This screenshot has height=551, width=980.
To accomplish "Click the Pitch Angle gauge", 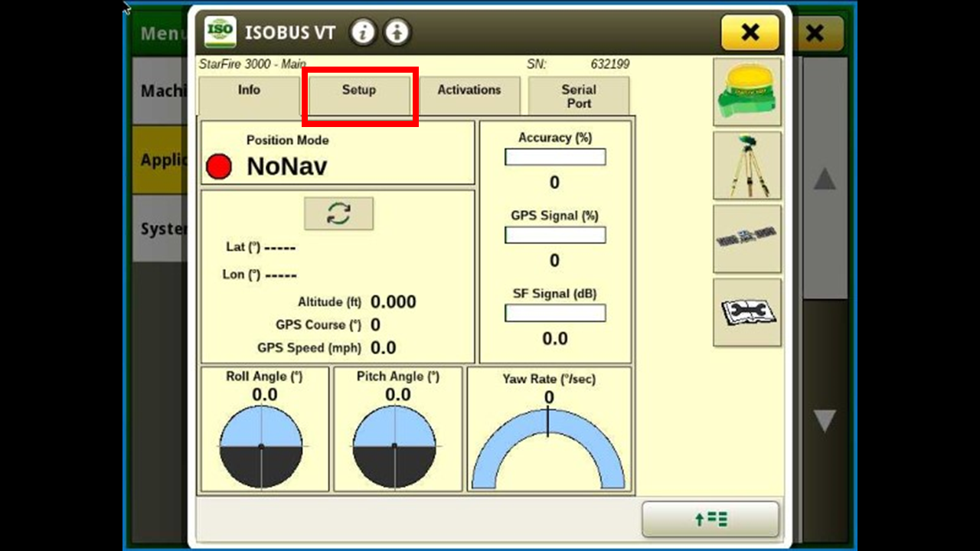I will pyautogui.click(x=394, y=446).
